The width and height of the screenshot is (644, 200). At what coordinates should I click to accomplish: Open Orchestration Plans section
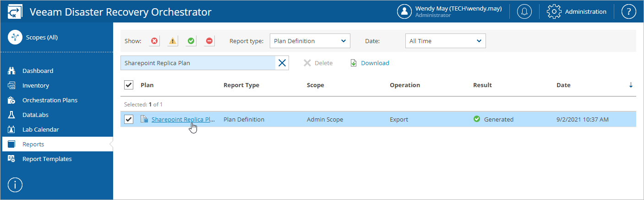point(50,100)
